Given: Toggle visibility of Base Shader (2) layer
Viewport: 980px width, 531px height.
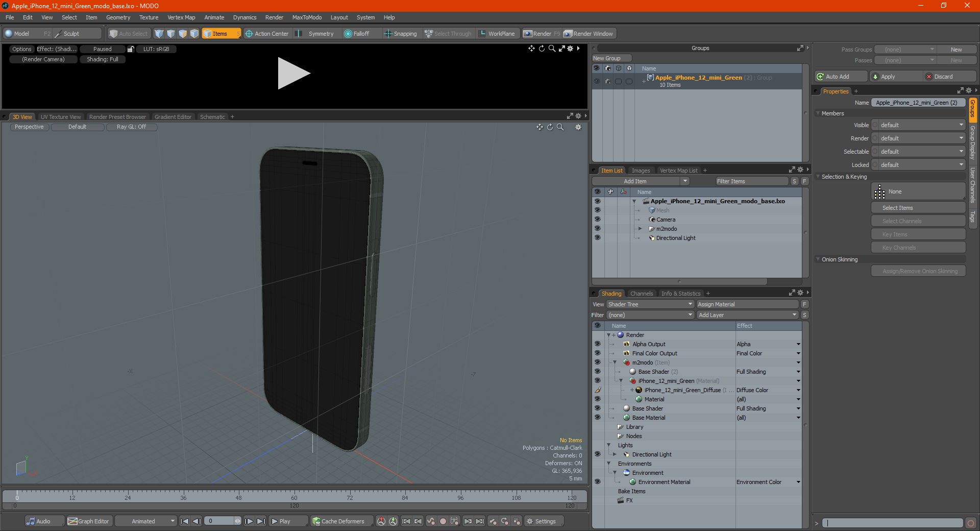Looking at the screenshot, I should click(x=597, y=372).
